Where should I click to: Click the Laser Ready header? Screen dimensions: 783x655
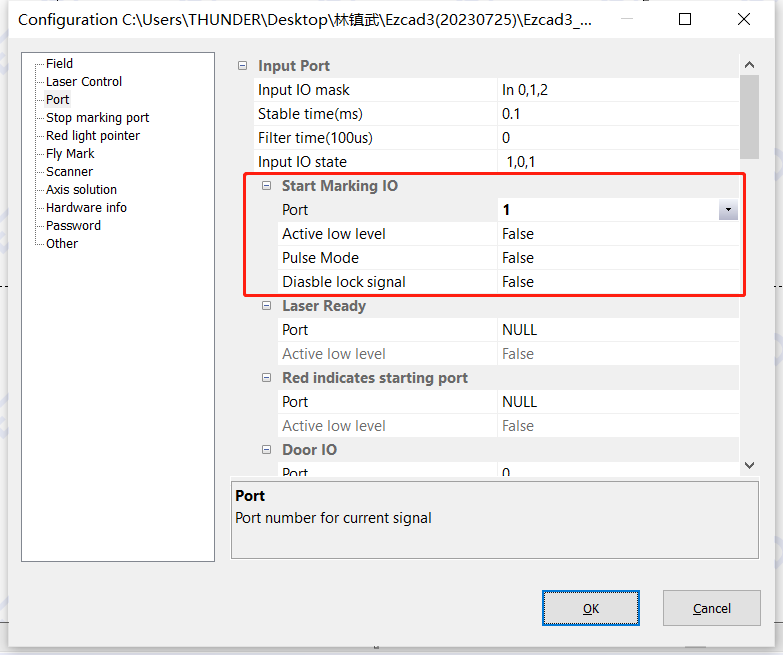pos(324,306)
